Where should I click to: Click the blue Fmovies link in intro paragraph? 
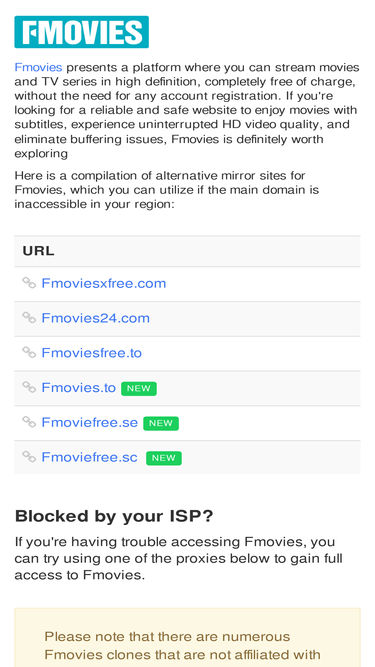pyautogui.click(x=38, y=67)
